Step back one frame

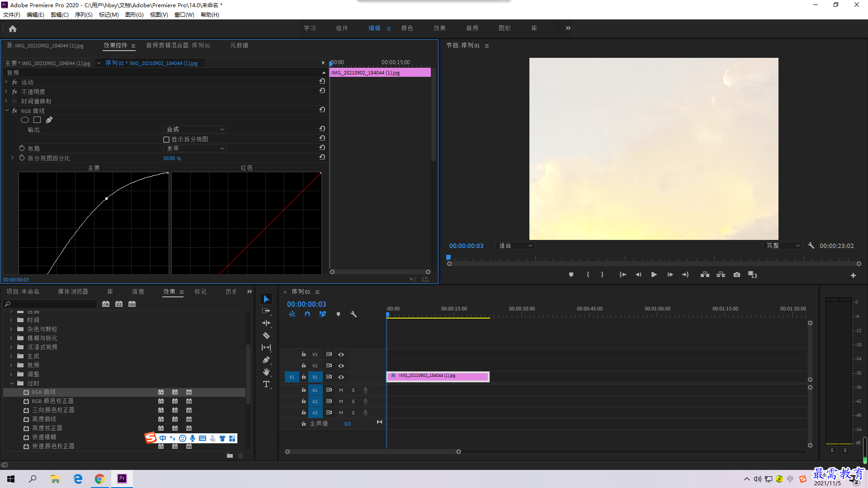click(x=638, y=275)
